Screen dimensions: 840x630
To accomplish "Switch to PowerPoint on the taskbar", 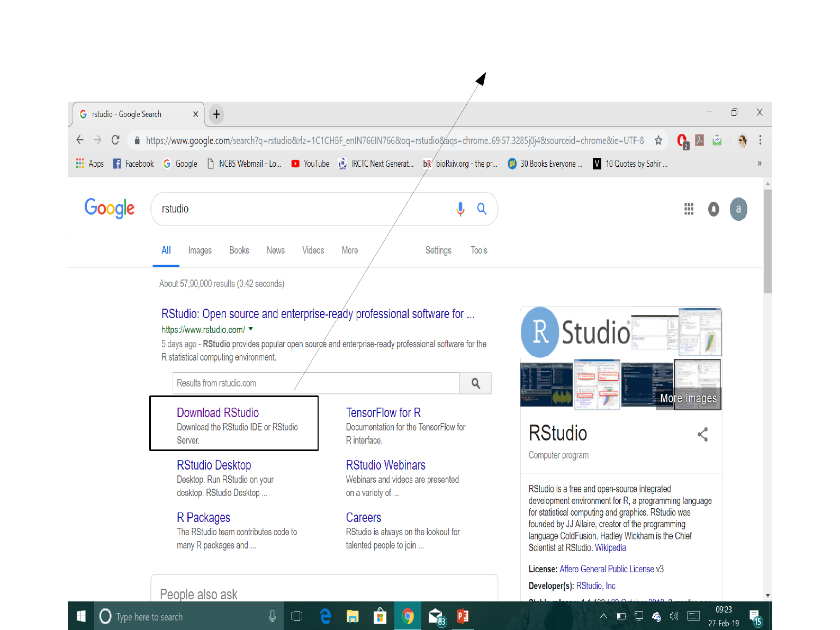I will tap(463, 616).
